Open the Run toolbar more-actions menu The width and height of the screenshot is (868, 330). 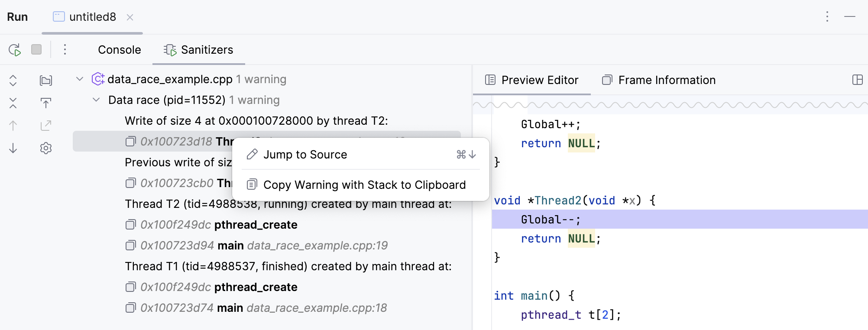(65, 50)
